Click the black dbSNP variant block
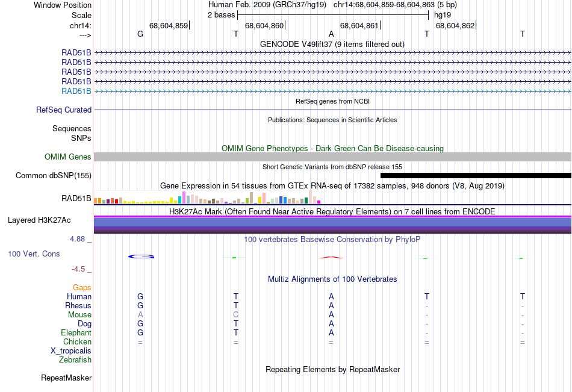This screenshot has width=572, height=392. click(476, 176)
